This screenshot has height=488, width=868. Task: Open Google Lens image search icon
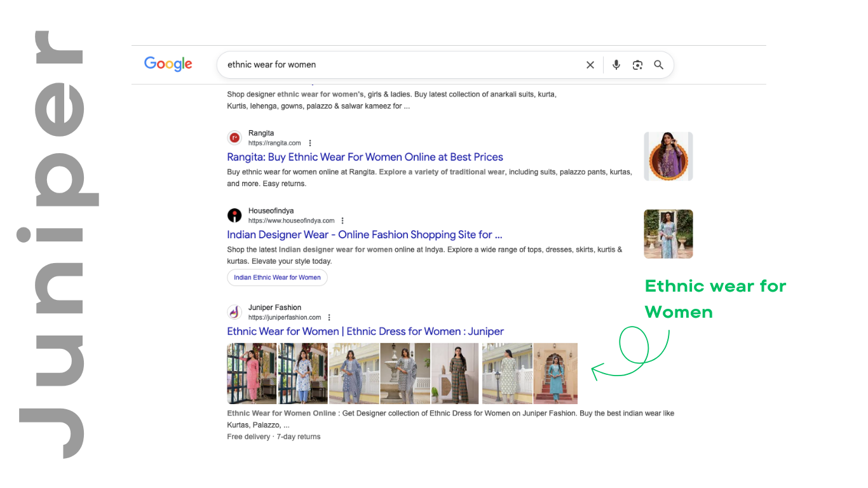pyautogui.click(x=637, y=65)
